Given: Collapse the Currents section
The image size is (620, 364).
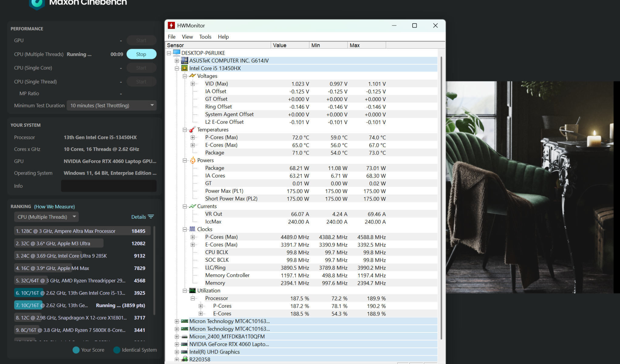Looking at the screenshot, I should click(x=185, y=206).
